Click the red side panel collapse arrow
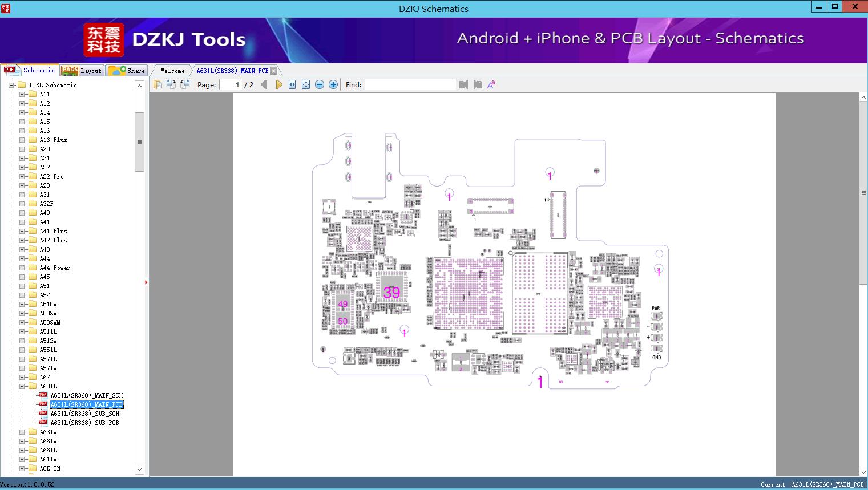The height and width of the screenshot is (490, 868). click(x=146, y=282)
